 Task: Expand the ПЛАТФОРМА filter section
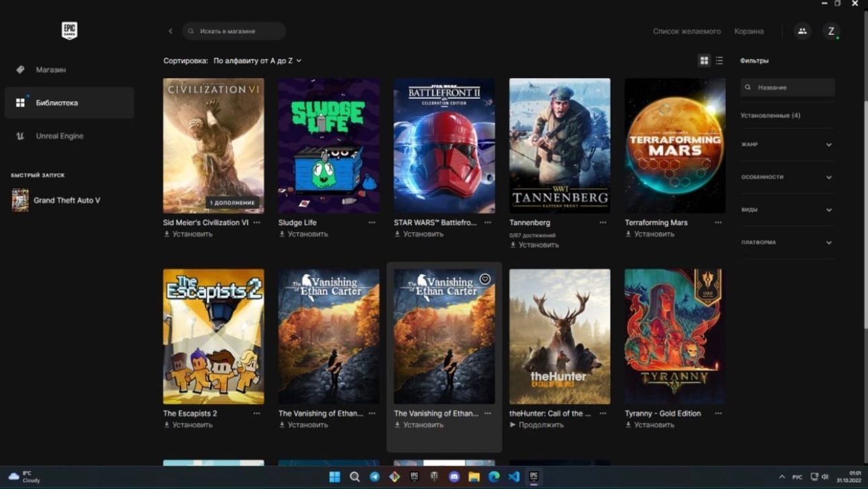787,242
